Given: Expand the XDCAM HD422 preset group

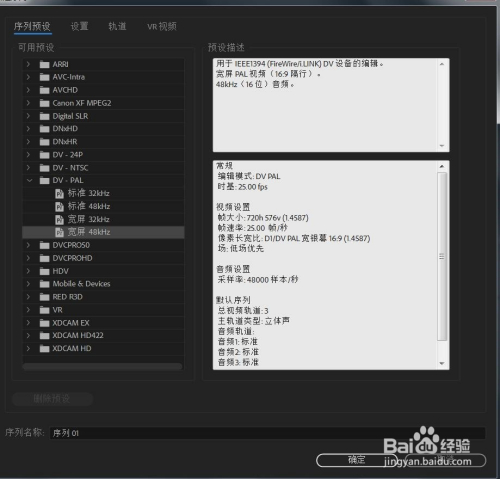Looking at the screenshot, I should click(28, 335).
